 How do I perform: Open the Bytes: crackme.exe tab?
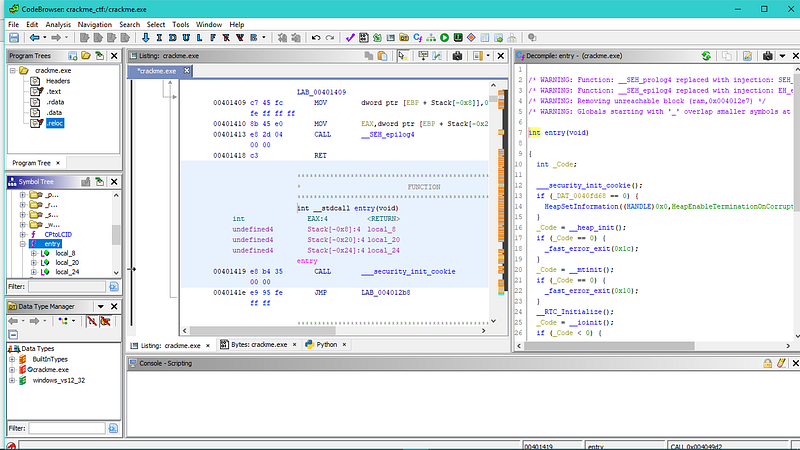point(260,344)
